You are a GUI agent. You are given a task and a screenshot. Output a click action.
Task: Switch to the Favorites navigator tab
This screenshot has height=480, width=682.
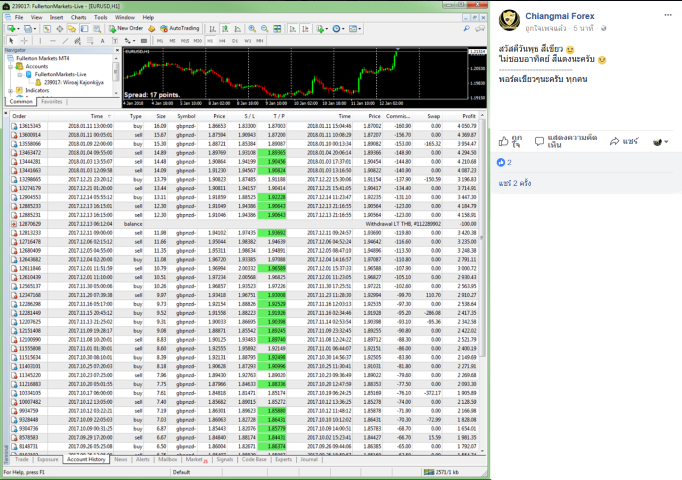pyautogui.click(x=52, y=102)
